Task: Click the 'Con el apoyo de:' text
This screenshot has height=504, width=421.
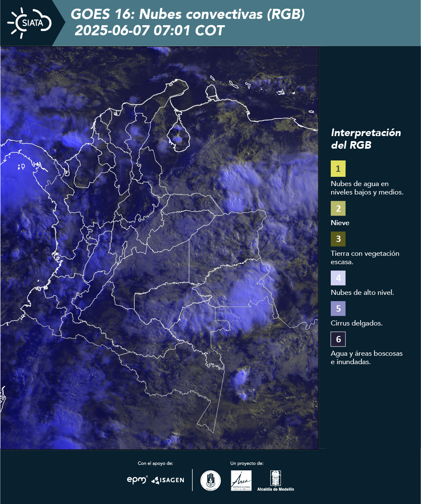Action: pos(156,463)
